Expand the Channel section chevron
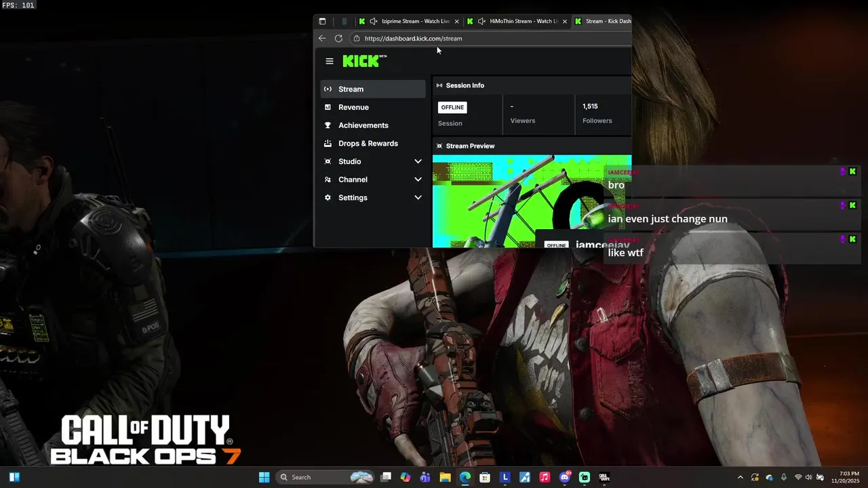868x488 pixels. [418, 180]
